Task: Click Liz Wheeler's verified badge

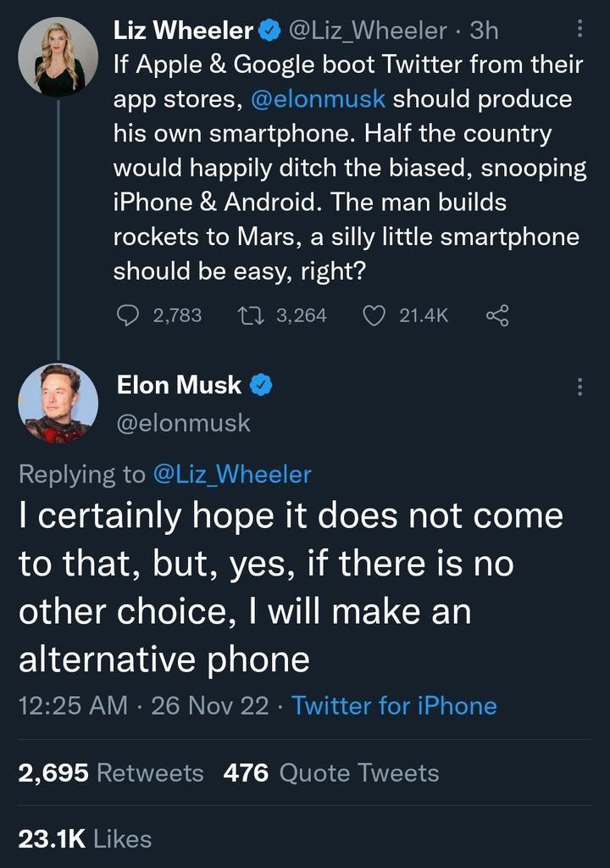Action: pyautogui.click(x=270, y=31)
